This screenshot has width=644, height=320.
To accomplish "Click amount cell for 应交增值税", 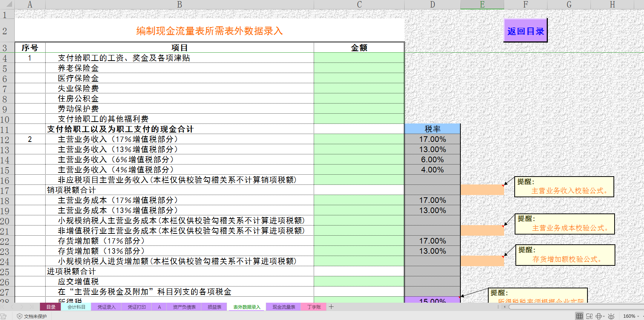I will tap(359, 282).
